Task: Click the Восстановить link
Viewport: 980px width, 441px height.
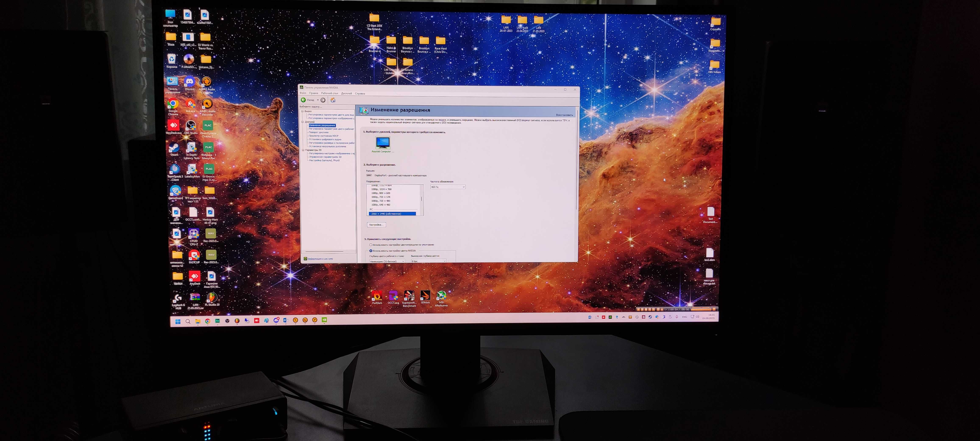Action: (x=564, y=115)
